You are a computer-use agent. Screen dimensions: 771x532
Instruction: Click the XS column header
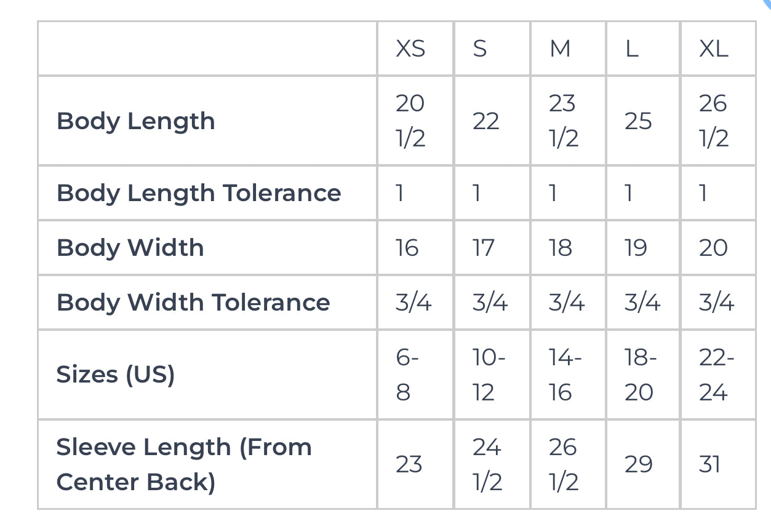click(410, 49)
